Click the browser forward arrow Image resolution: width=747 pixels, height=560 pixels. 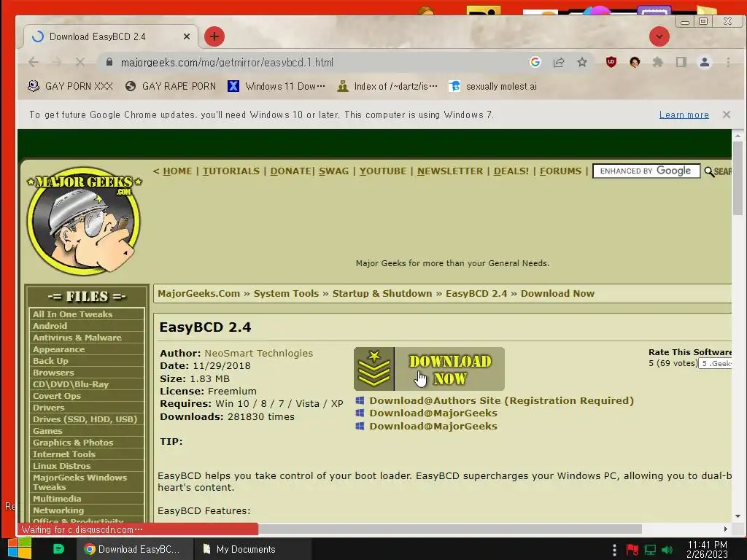(57, 63)
